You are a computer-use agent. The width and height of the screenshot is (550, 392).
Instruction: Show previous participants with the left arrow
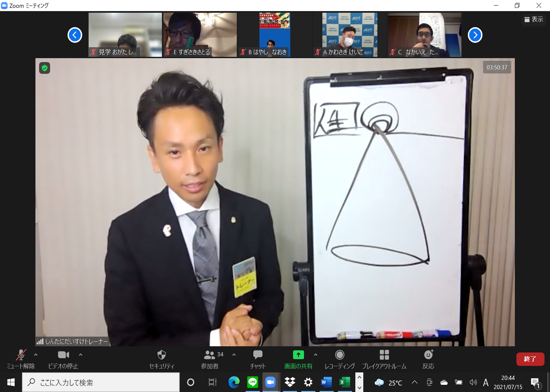click(x=75, y=35)
